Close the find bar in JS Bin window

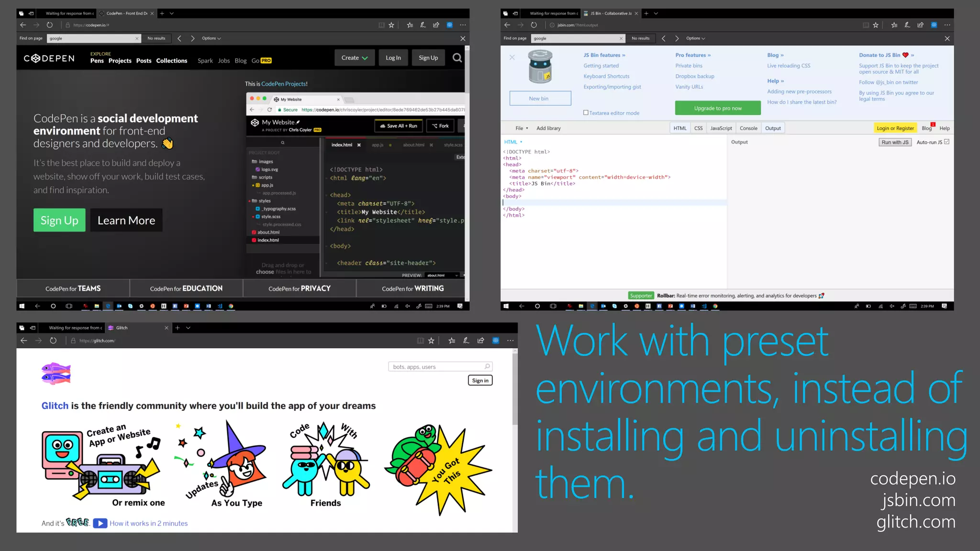[x=947, y=38]
